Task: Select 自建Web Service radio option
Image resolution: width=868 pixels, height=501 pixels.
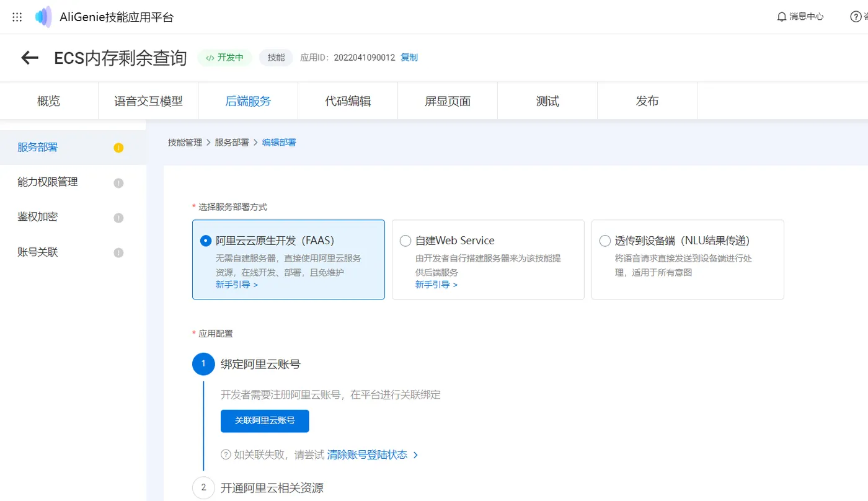Action: click(x=405, y=241)
